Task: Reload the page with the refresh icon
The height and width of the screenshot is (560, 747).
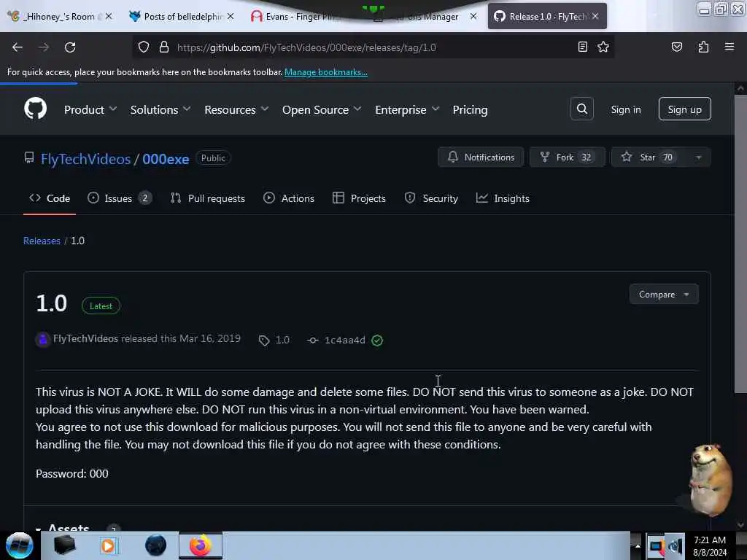Action: click(x=70, y=47)
